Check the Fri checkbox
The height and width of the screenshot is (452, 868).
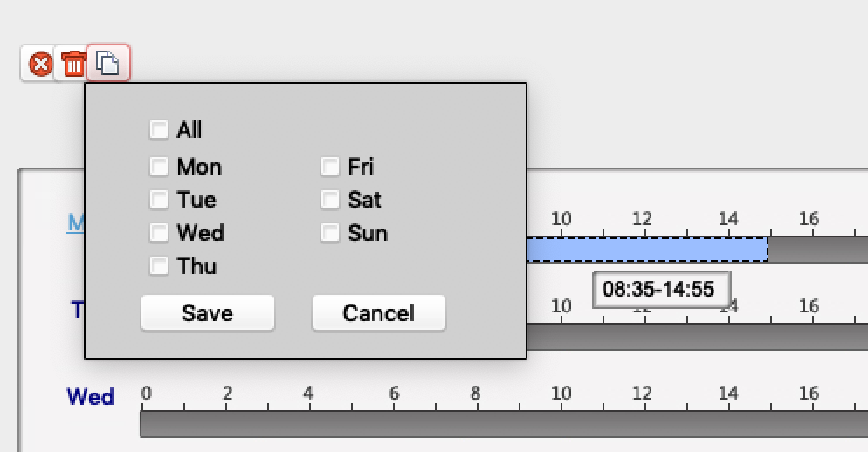click(330, 167)
